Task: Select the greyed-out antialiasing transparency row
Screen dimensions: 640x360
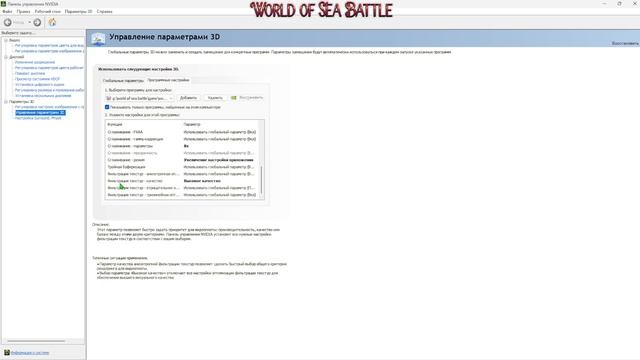Action: [x=182, y=153]
